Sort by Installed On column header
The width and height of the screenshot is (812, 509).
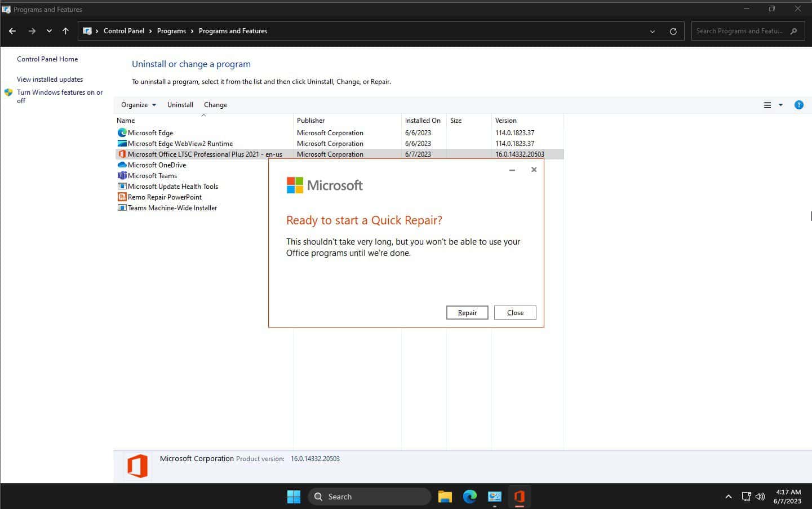[x=424, y=120]
